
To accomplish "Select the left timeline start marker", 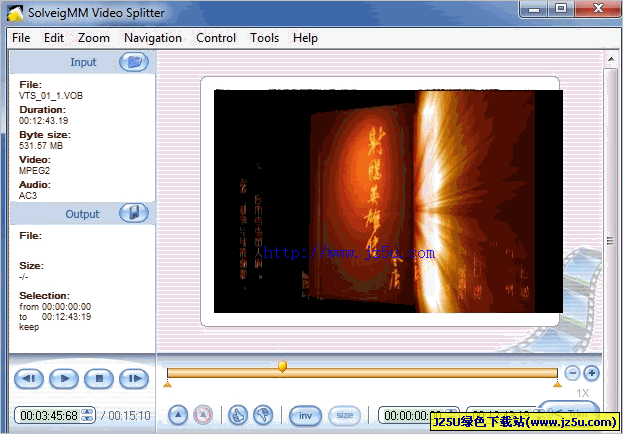I will point(168,384).
